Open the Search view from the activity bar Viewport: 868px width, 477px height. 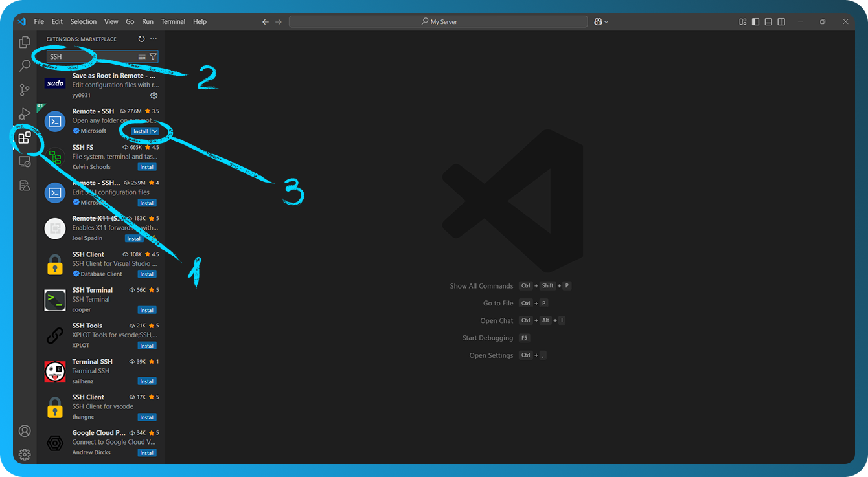(x=25, y=65)
